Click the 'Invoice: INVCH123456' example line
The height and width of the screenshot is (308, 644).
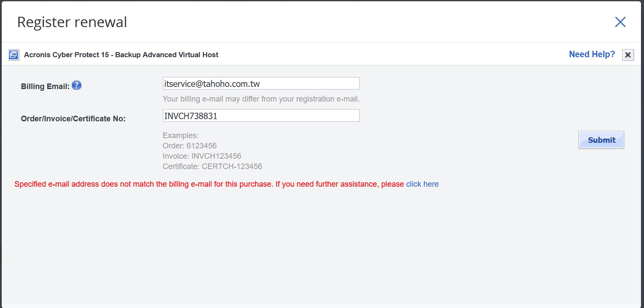click(201, 156)
